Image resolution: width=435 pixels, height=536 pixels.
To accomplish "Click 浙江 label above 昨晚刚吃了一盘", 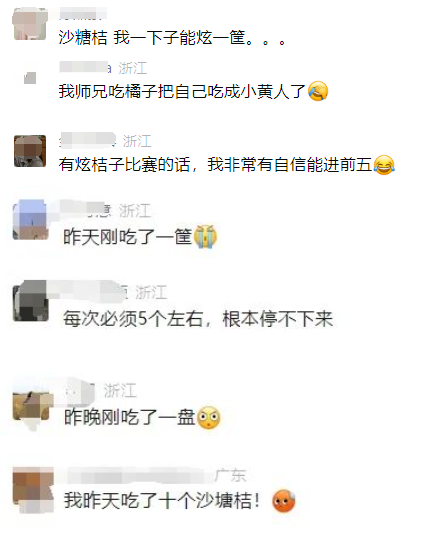I will point(120,390).
